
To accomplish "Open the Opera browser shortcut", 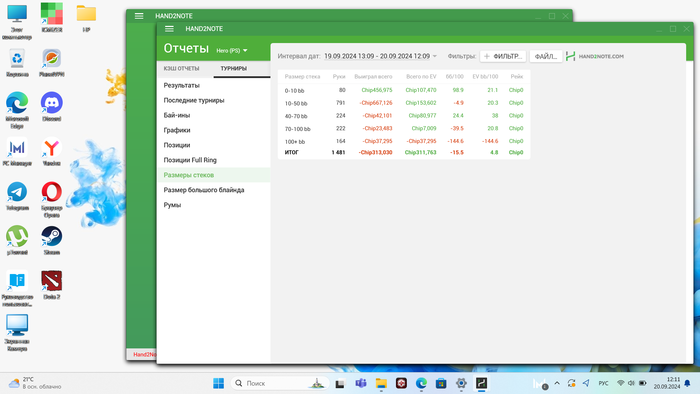I will 52,199.
